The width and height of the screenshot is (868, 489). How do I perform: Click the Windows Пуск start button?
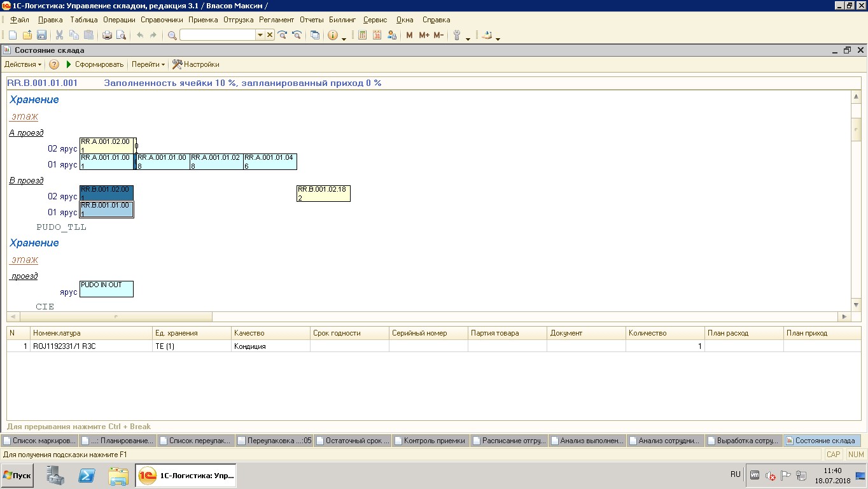(17, 476)
